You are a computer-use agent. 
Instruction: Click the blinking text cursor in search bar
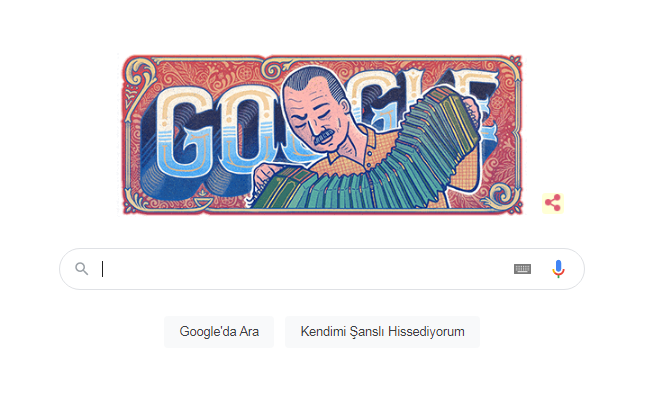coord(103,269)
